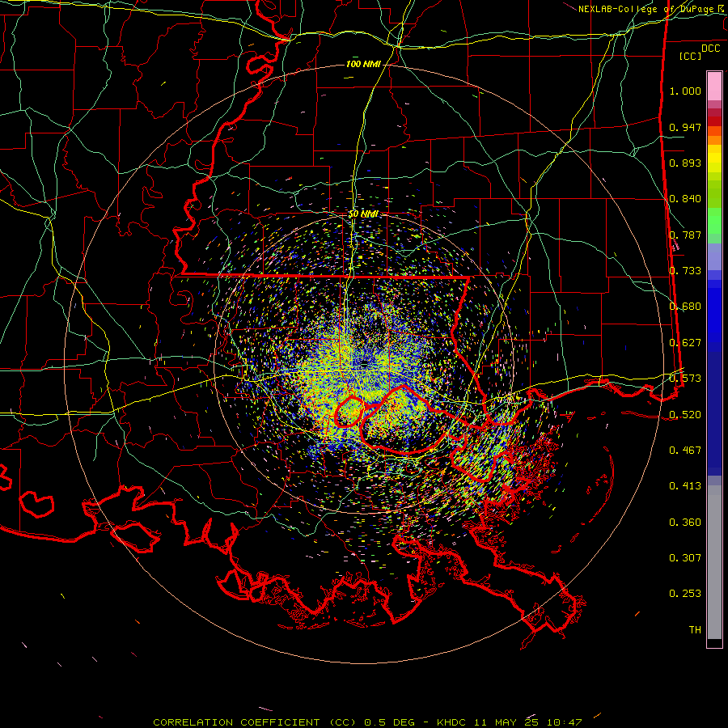Click the 0.627 legend value
Viewport: 728px width, 728px height.
(685, 343)
